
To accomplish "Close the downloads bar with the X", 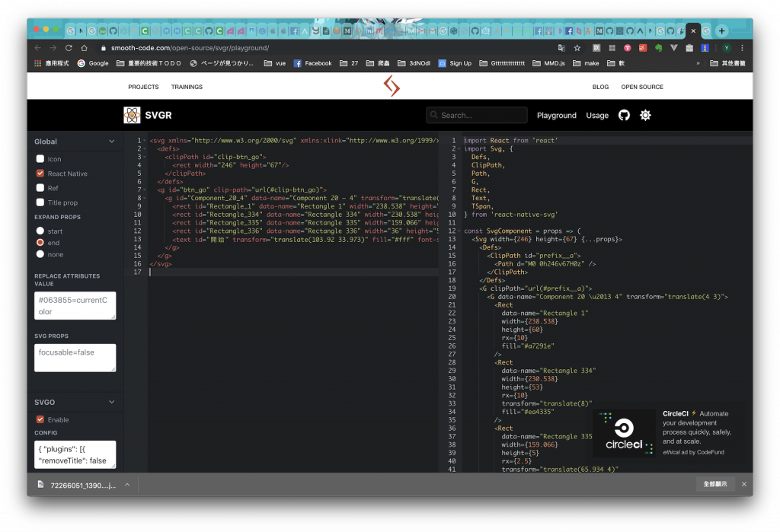I will [744, 484].
